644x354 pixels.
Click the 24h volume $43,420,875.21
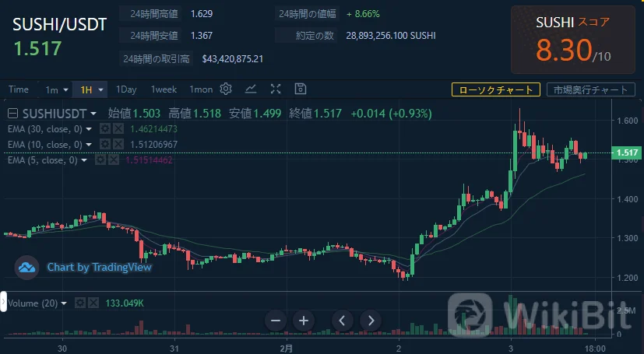[x=233, y=59]
